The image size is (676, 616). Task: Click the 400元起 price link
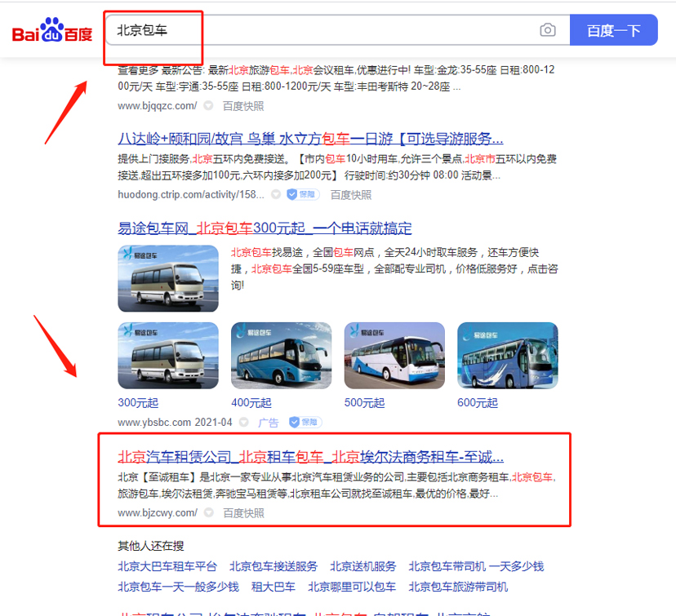click(x=251, y=403)
